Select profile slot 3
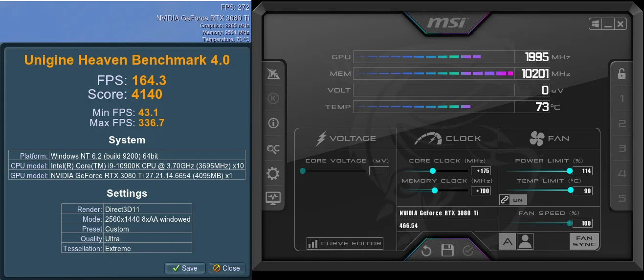644x280 pixels. [622, 148]
